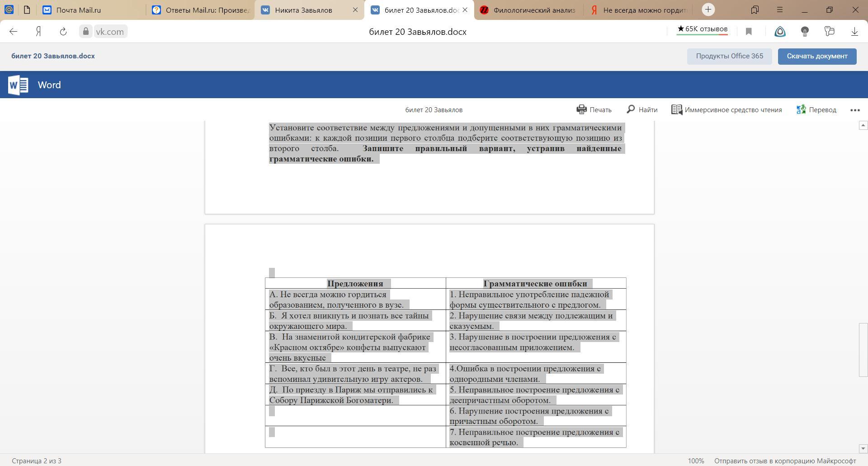Open the Mail.ru pinned tab icon
The image size is (868, 466).
pyautogui.click(x=9, y=10)
